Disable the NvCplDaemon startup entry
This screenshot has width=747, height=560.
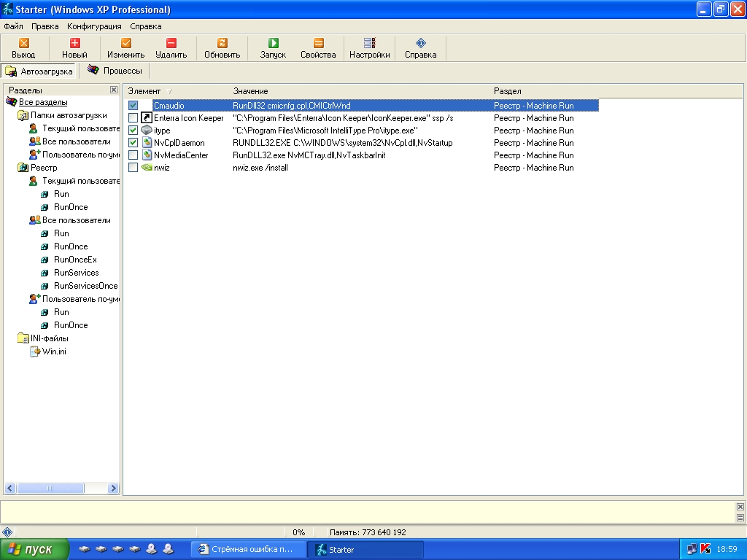click(x=133, y=142)
